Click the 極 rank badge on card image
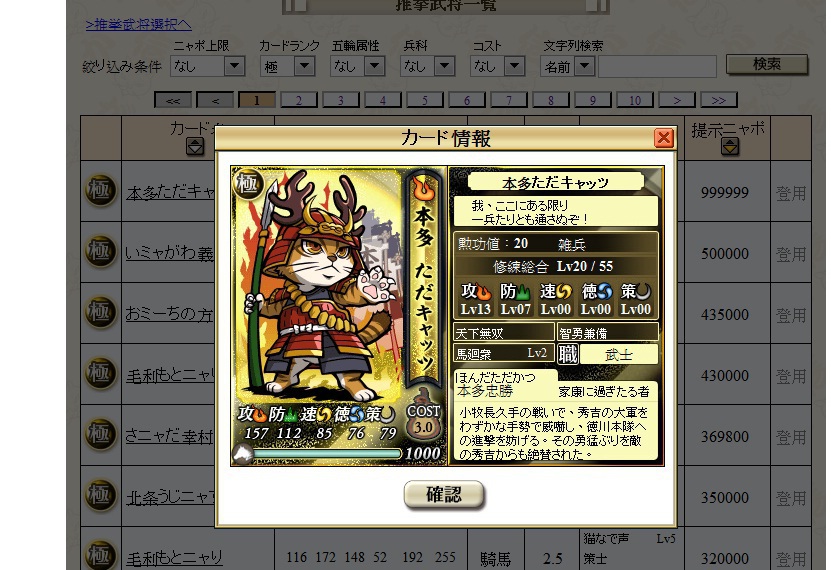The height and width of the screenshot is (570, 831). coord(246,184)
